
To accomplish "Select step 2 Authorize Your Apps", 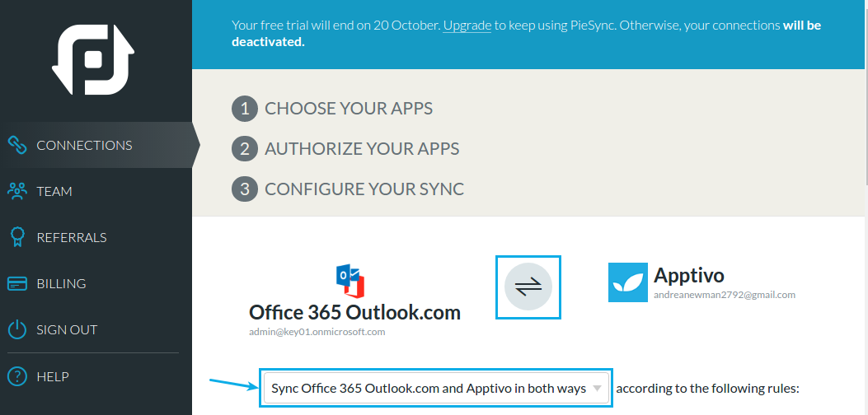I will click(x=345, y=149).
